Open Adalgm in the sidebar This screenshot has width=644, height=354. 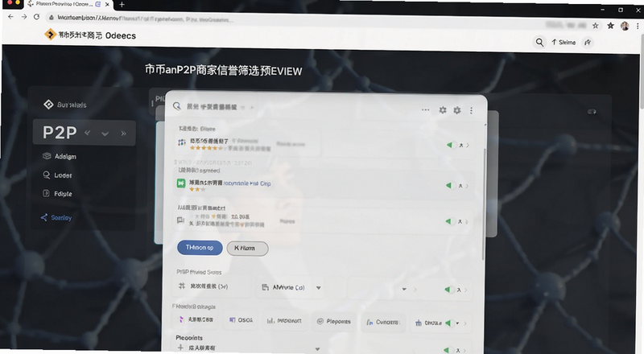click(x=60, y=156)
